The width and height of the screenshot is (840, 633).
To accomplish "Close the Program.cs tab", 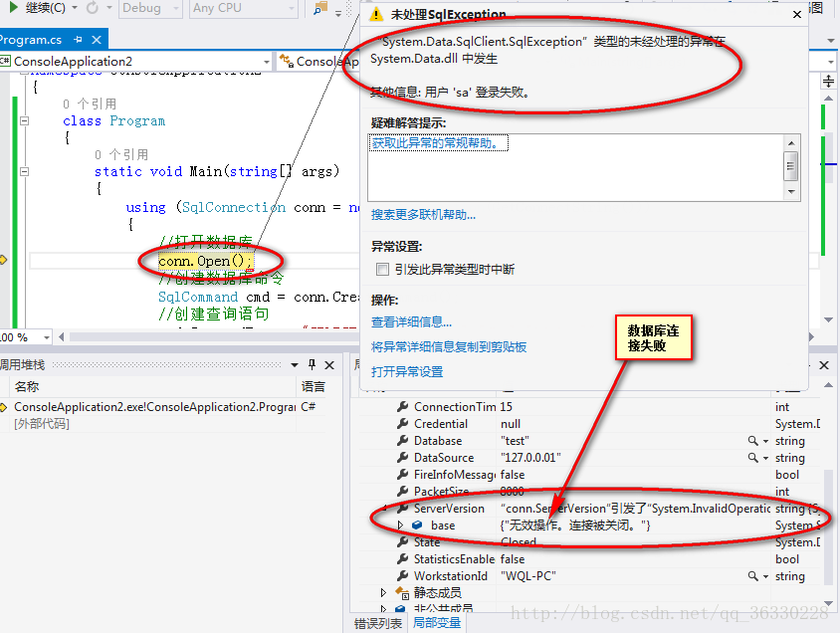I will point(97,40).
